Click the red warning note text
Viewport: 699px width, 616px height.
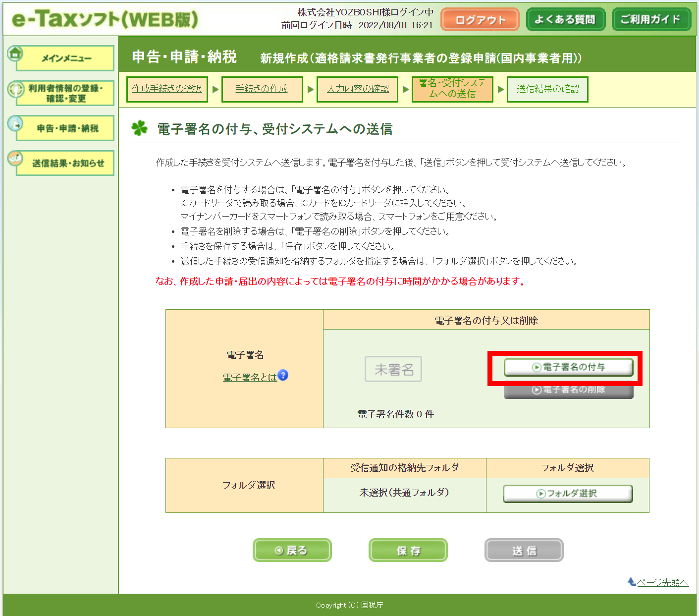click(340, 281)
